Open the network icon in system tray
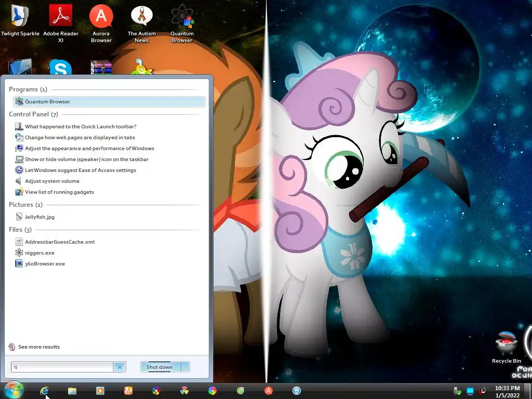The height and width of the screenshot is (399, 532). (457, 391)
